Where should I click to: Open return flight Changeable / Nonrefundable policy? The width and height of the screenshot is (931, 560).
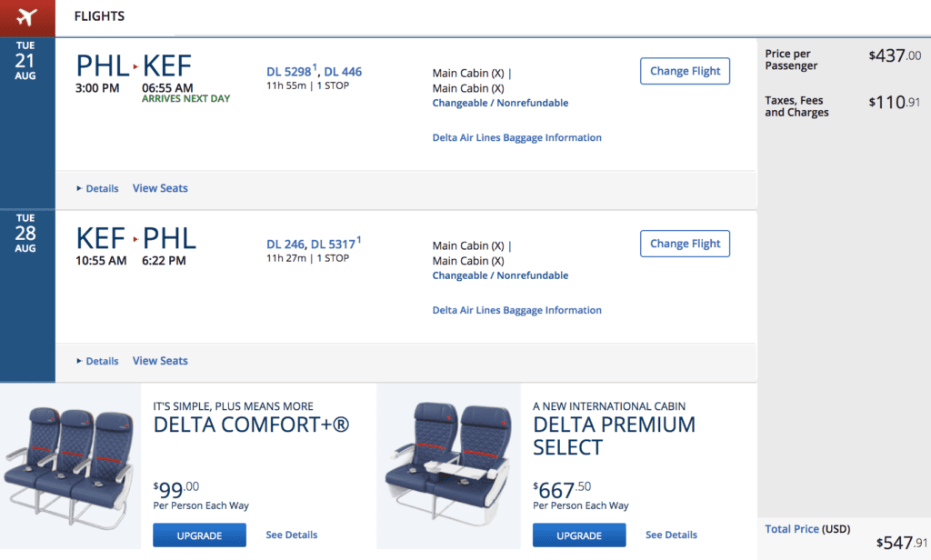click(x=500, y=276)
